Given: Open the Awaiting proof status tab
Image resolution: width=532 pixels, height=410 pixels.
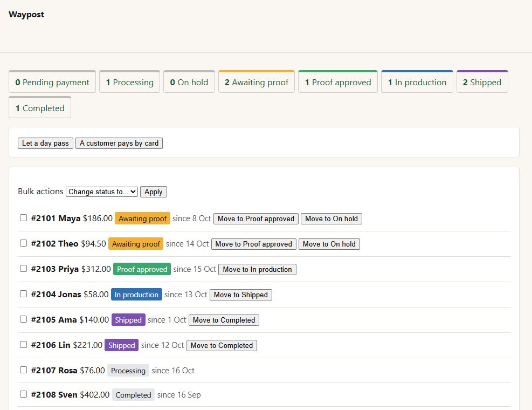Looking at the screenshot, I should coord(257,81).
